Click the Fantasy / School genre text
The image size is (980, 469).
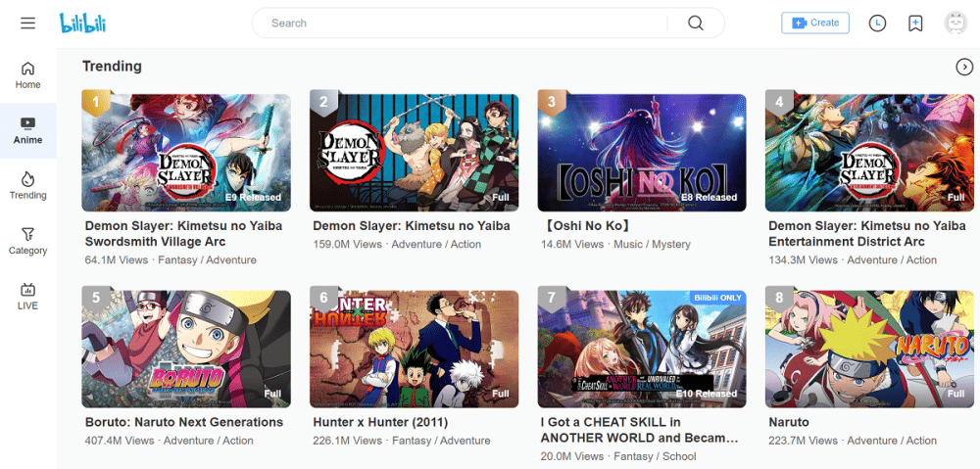(x=655, y=456)
